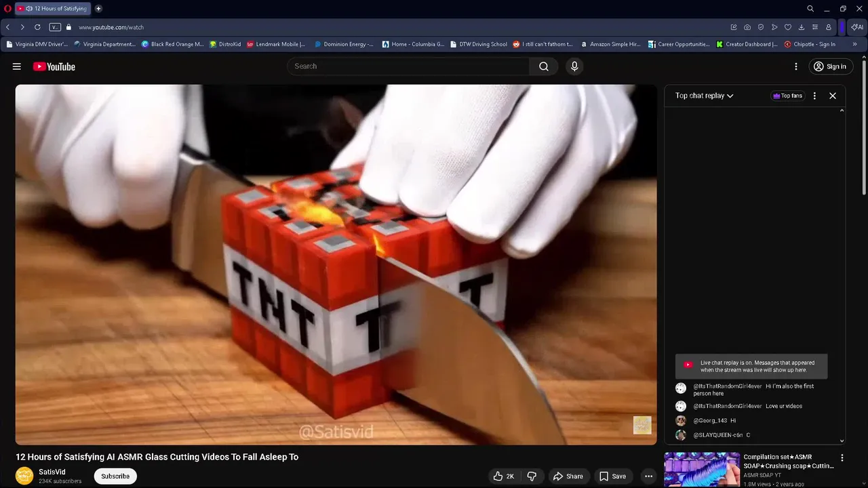Save video to playlist

pos(612,476)
